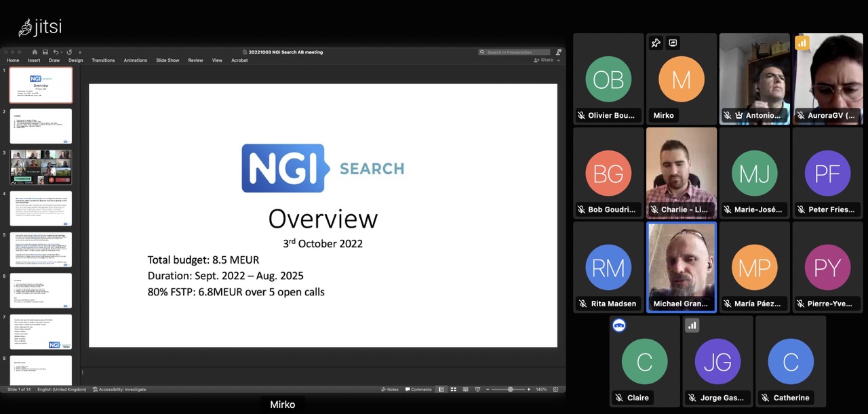Click the Comments button in status bar
This screenshot has height=414, width=868.
coord(418,390)
